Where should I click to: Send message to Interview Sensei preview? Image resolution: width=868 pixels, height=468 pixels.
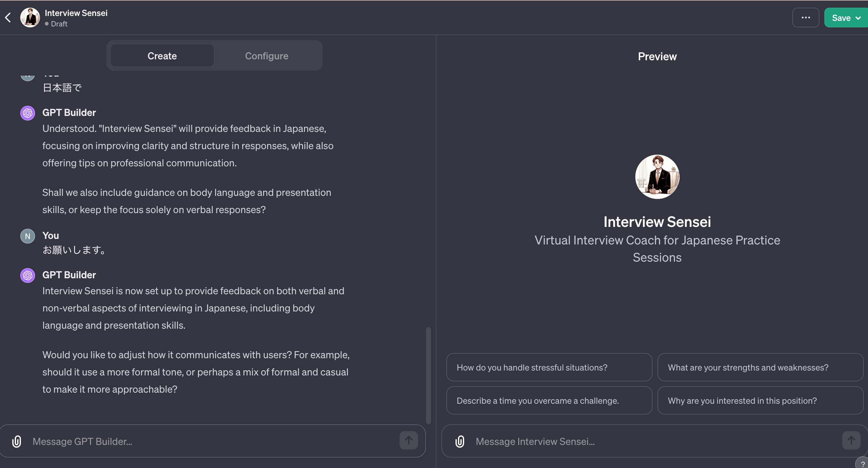point(851,440)
